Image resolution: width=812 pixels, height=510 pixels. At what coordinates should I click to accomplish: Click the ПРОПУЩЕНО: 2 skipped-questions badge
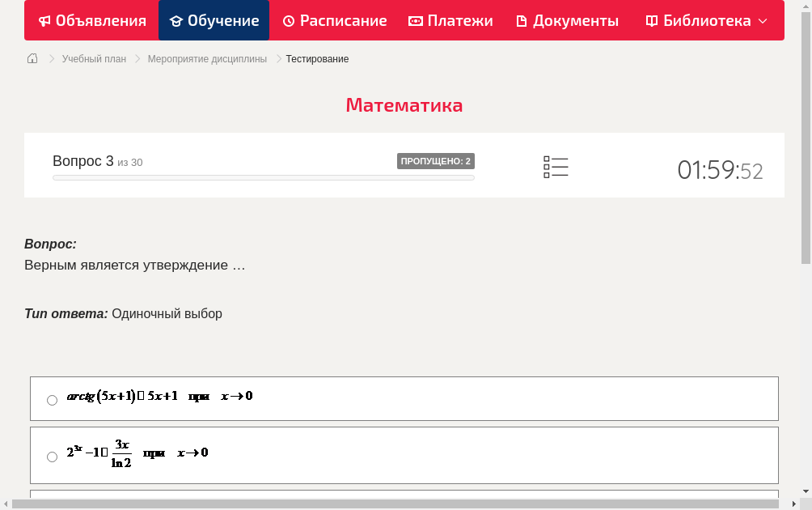click(x=437, y=161)
